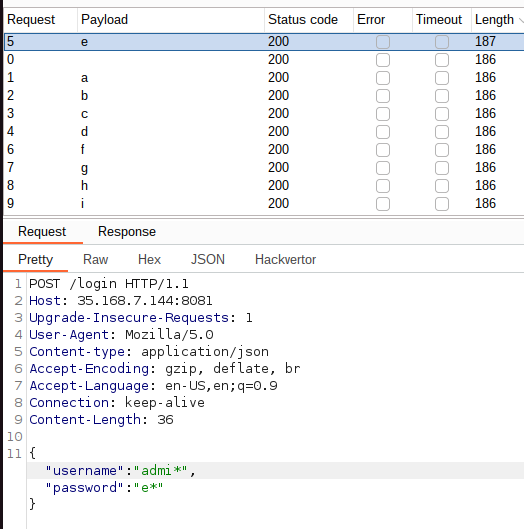Toggle Error checkbox in request 0 row
Screen dimensions: 524x529
coord(383,60)
